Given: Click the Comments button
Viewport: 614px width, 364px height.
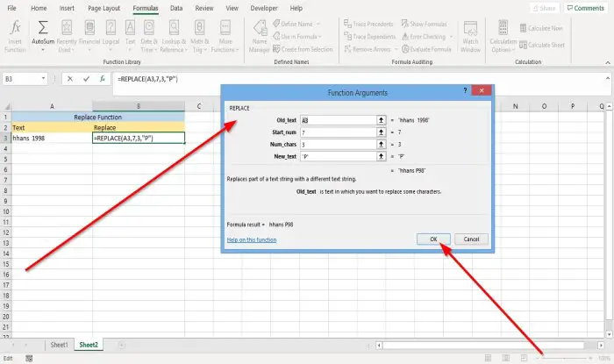Looking at the screenshot, I should click(585, 8).
